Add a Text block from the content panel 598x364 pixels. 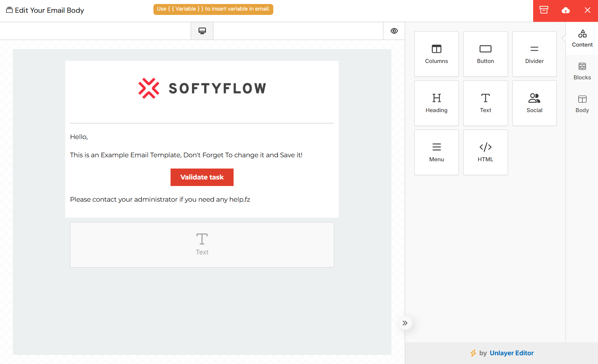(x=485, y=103)
